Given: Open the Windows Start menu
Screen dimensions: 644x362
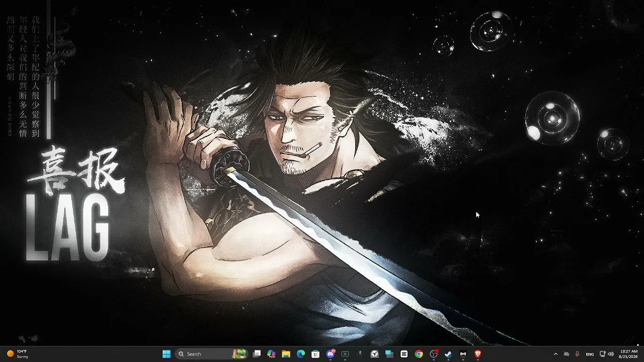Looking at the screenshot, I should click(x=167, y=354).
